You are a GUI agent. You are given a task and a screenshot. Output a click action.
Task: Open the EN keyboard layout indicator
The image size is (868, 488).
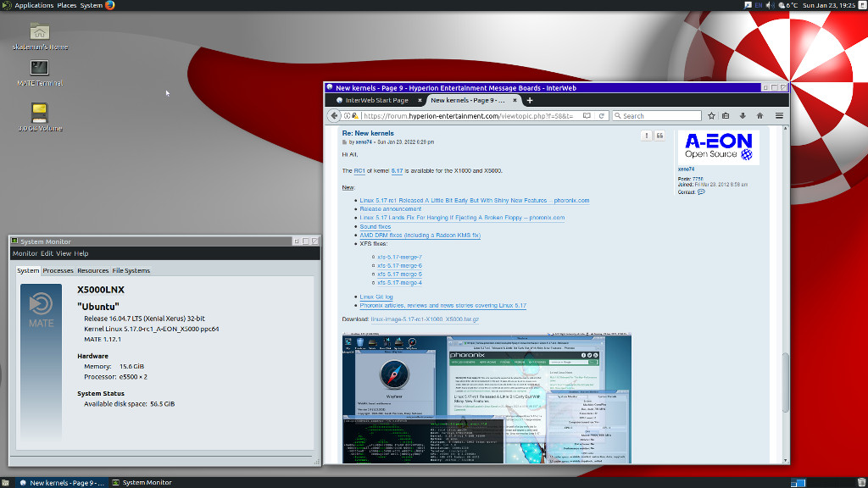tap(759, 6)
